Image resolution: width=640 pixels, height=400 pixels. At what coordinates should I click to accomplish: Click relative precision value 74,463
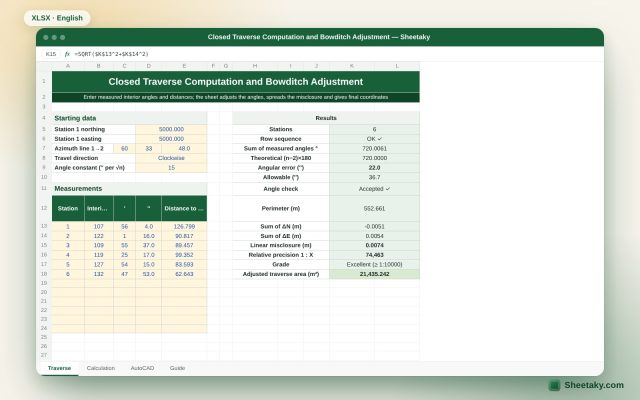pyautogui.click(x=374, y=255)
